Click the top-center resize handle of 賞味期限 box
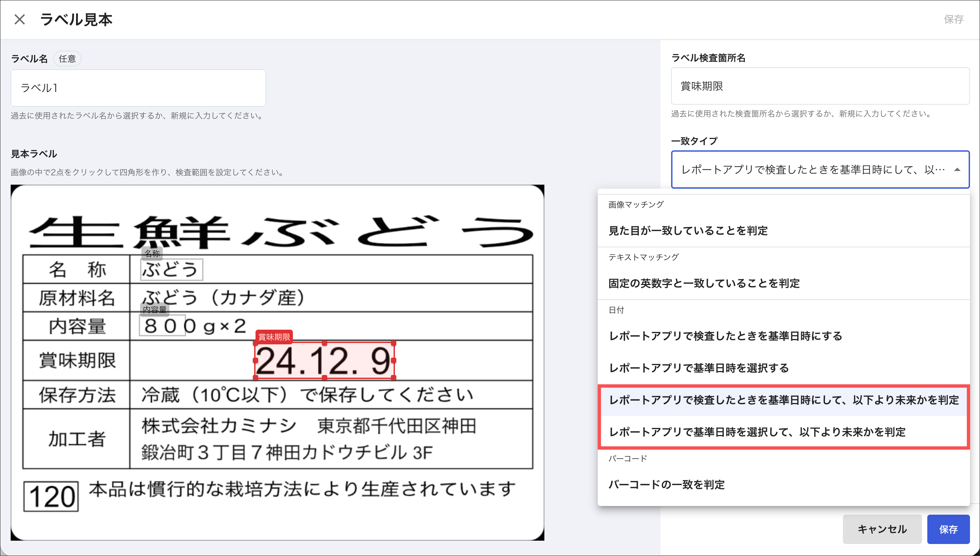This screenshot has width=980, height=556. click(324, 343)
